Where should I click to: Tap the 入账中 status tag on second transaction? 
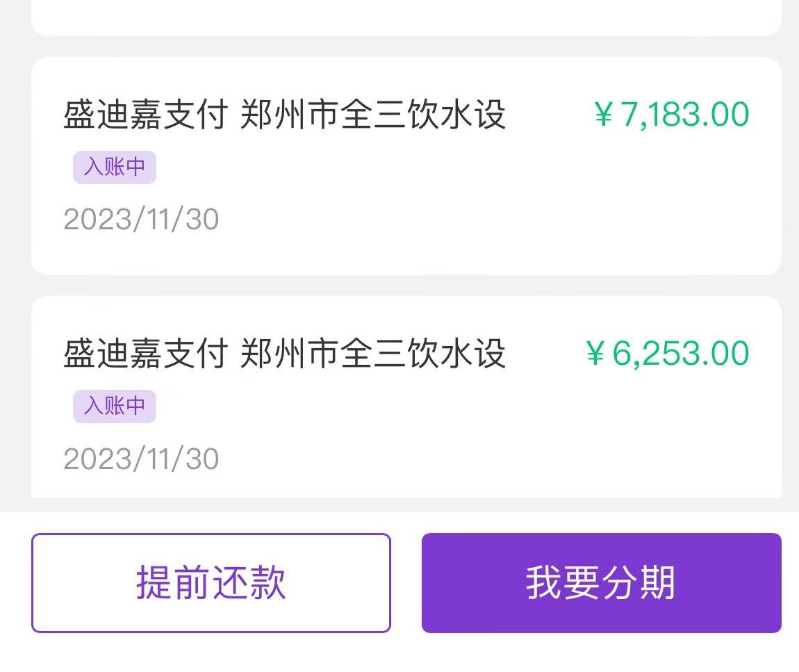tap(114, 407)
